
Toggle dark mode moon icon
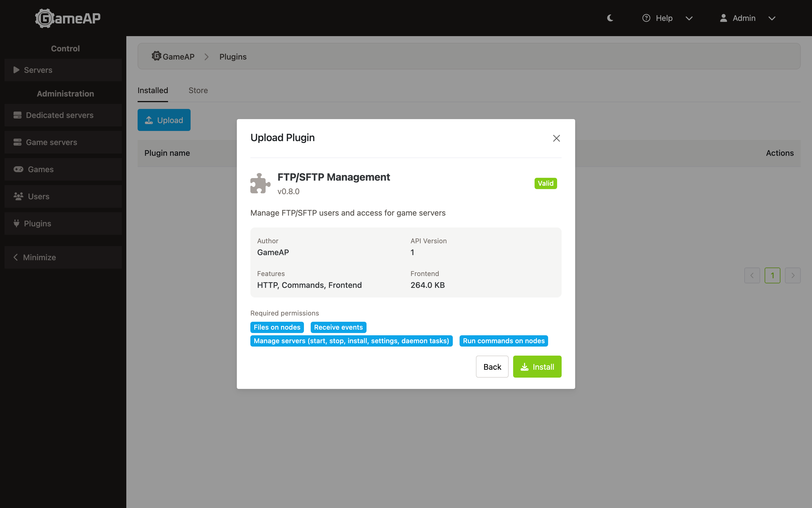[610, 18]
